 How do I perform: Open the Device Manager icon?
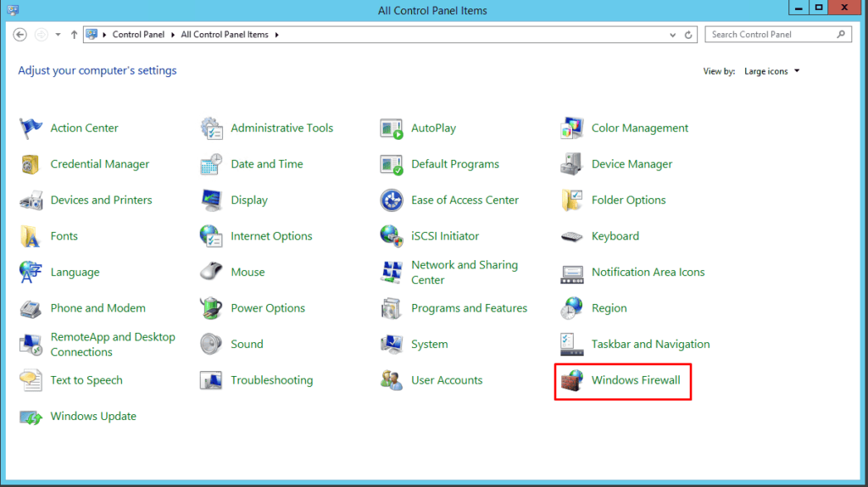[x=572, y=164]
